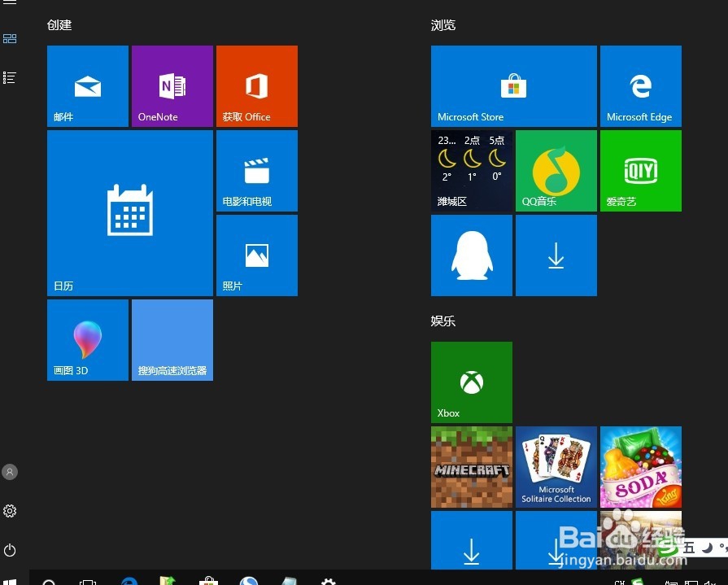Open the 搜狗高速浏览器 tile
The width and height of the screenshot is (728, 585).
[172, 340]
